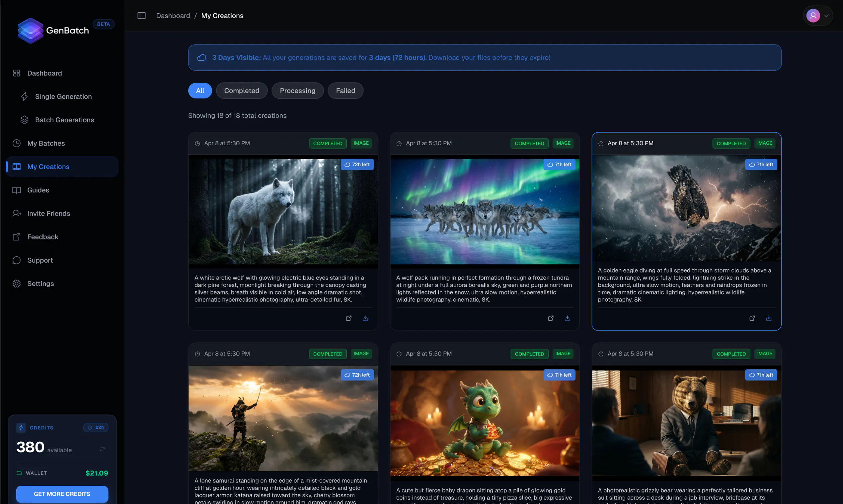
Task: Click the wolf pack prompt description
Action: tap(484, 289)
